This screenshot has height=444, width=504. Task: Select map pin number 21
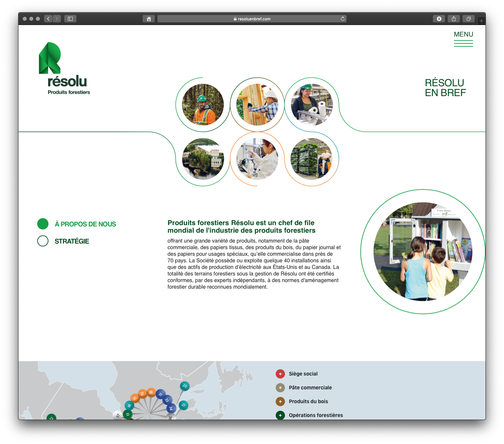(183, 405)
